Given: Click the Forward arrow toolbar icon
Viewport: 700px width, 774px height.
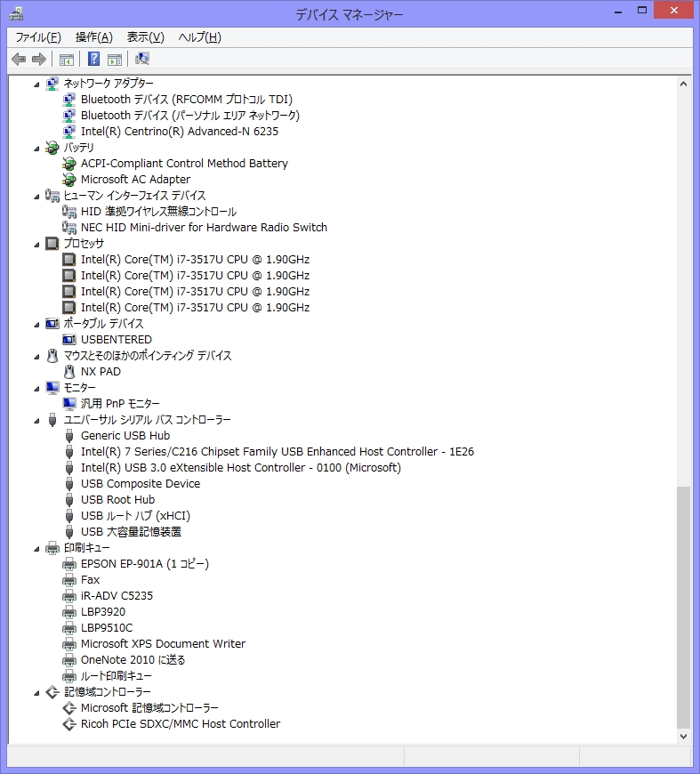Looking at the screenshot, I should point(39,60).
